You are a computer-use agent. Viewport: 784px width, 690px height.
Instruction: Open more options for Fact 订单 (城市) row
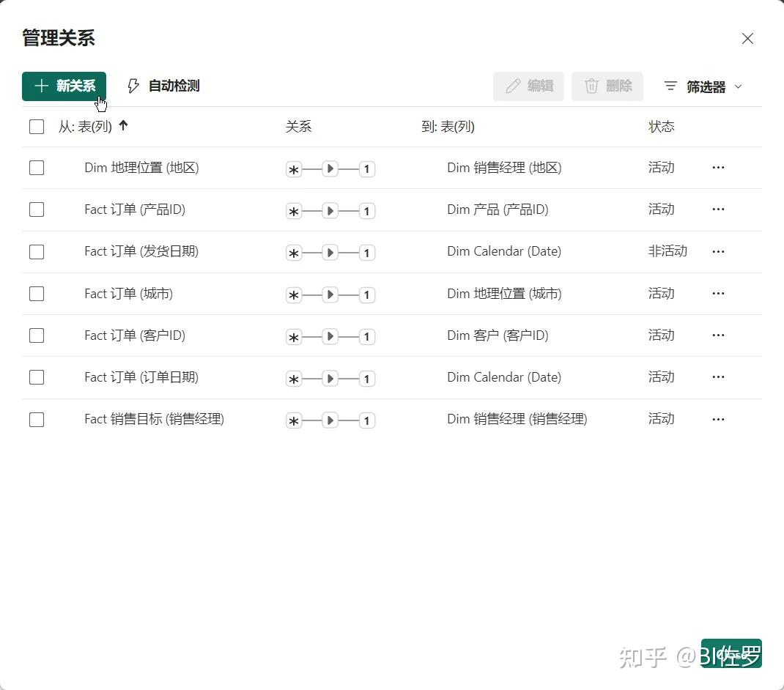[718, 293]
